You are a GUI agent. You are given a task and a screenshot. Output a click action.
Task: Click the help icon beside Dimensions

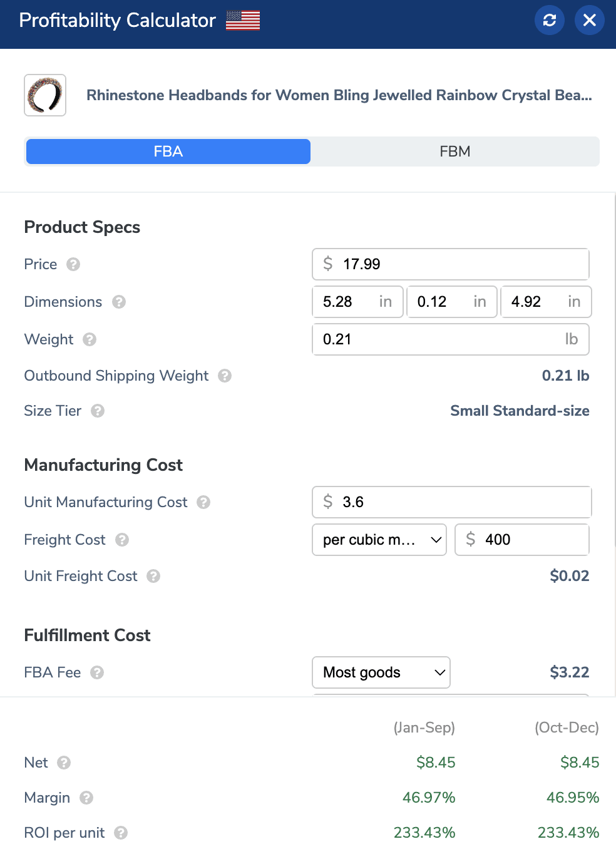(x=119, y=302)
